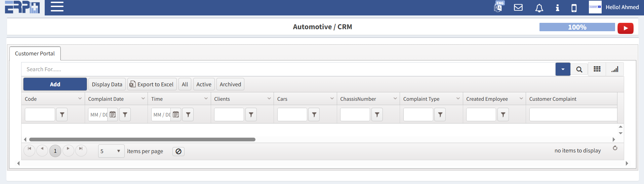Open the notifications bell
The width and height of the screenshot is (644, 184).
pyautogui.click(x=539, y=8)
